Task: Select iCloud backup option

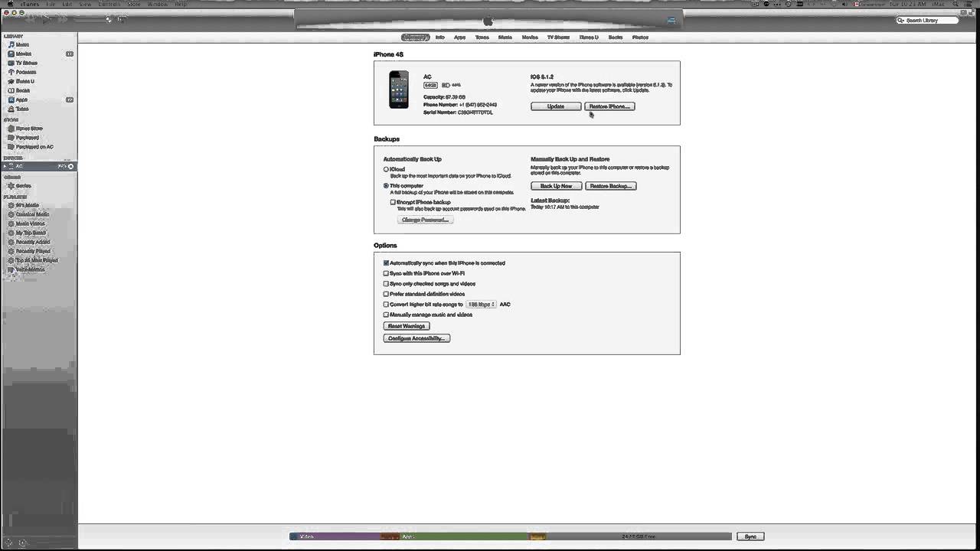Action: click(386, 169)
